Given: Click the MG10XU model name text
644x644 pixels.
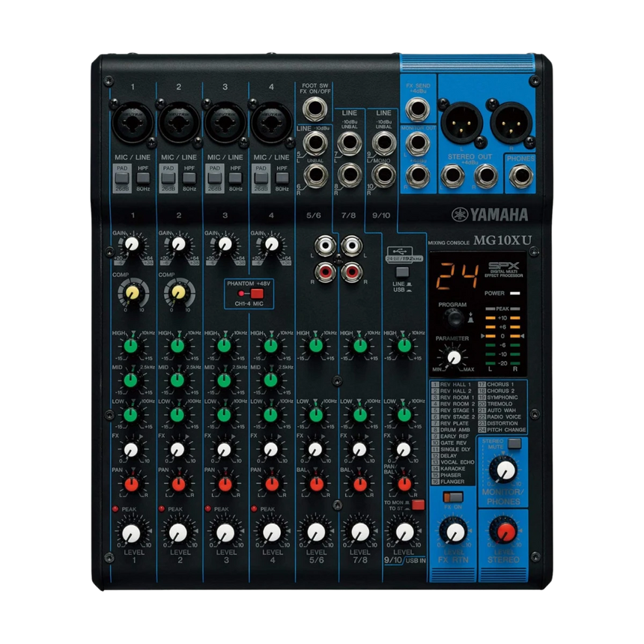Looking at the screenshot, I should point(502,240).
